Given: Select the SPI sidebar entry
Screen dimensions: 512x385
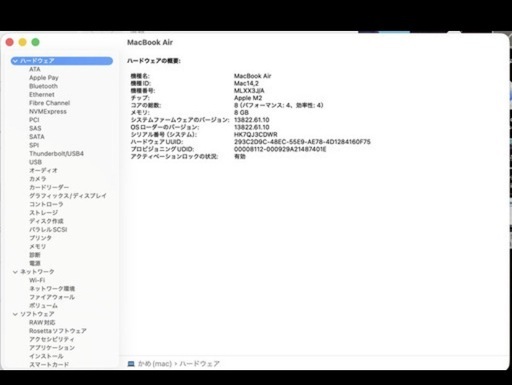Looking at the screenshot, I should click(x=34, y=145).
